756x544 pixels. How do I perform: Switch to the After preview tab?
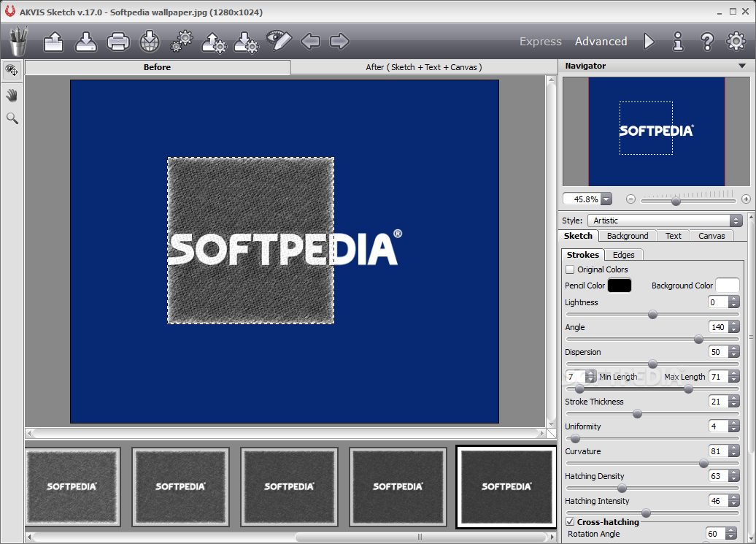tap(423, 67)
